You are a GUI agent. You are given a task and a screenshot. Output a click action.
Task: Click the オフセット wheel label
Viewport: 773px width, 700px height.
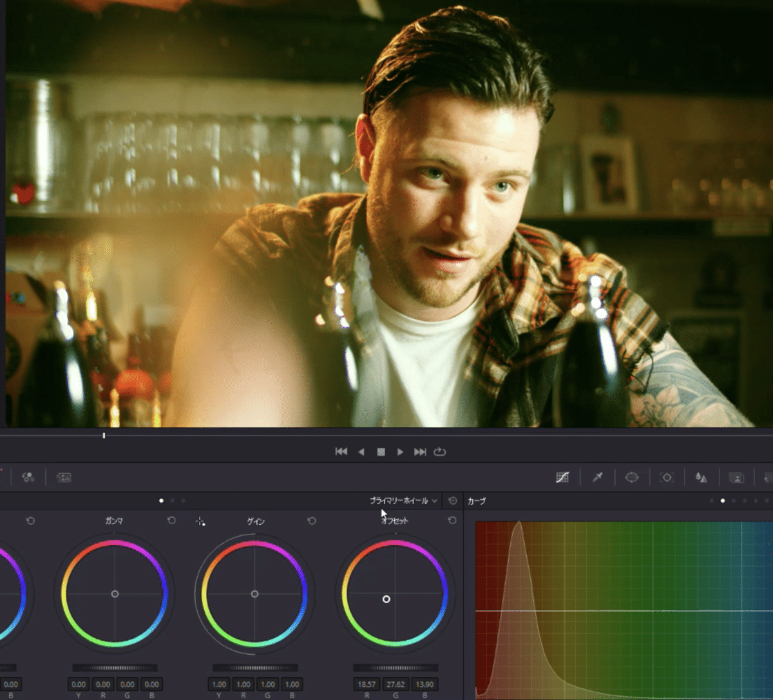(x=395, y=521)
